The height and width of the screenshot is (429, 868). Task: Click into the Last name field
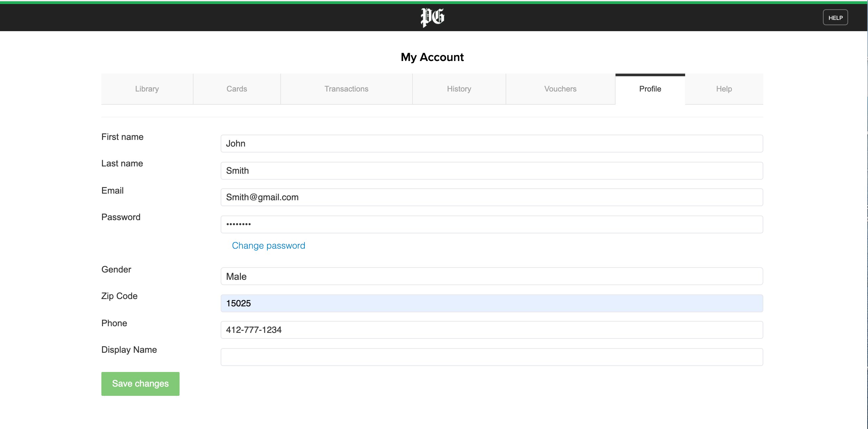pyautogui.click(x=491, y=171)
